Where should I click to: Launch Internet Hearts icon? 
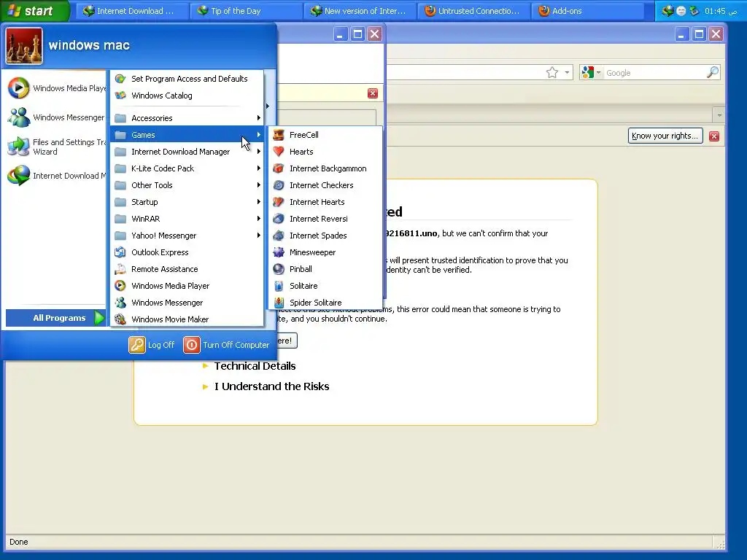coord(279,201)
